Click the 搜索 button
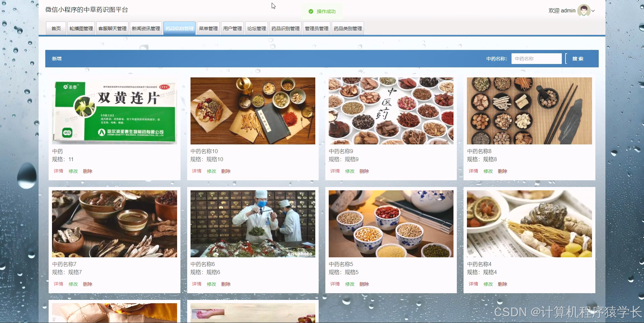 point(578,59)
